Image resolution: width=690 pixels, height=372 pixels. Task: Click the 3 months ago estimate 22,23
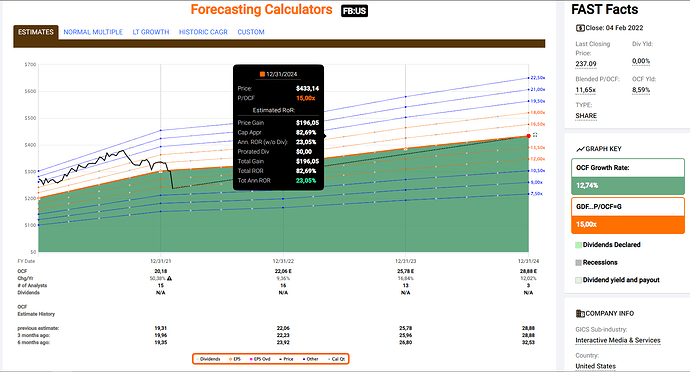(x=283, y=335)
